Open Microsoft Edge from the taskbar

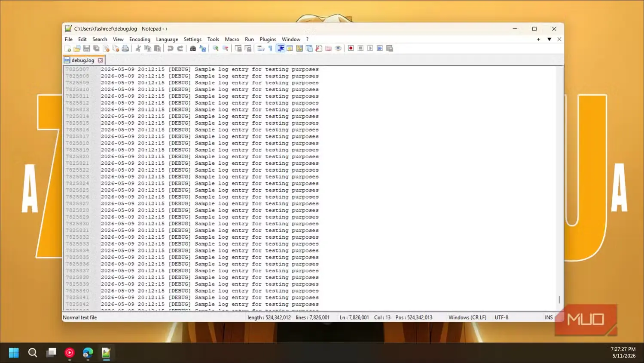click(88, 353)
